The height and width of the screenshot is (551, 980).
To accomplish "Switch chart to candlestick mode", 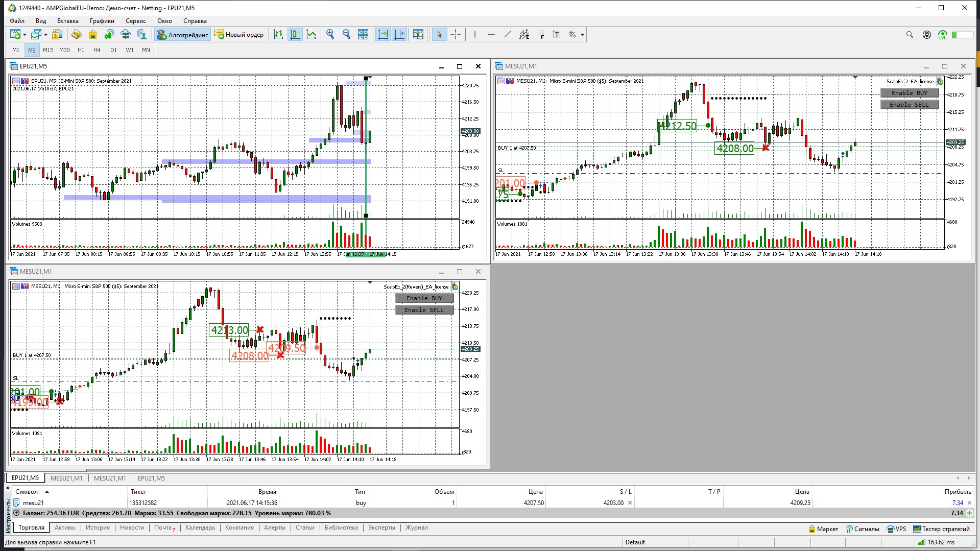I will point(295,34).
